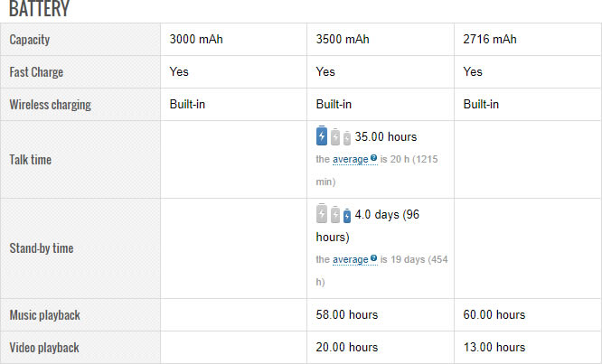Click the Talk time row label
The image size is (602, 364).
coord(31,160)
